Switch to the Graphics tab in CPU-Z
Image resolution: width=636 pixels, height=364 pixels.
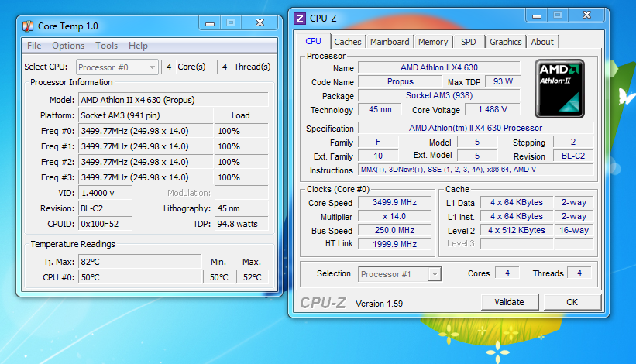[505, 42]
